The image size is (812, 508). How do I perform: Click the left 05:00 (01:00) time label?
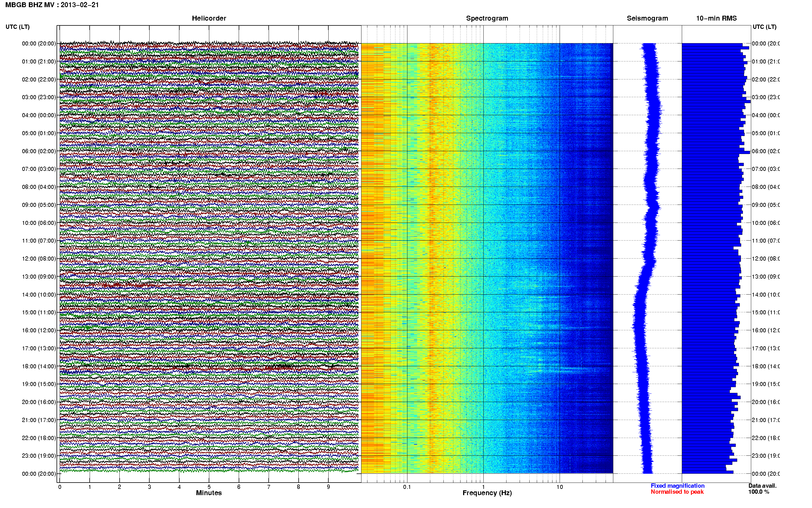click(39, 133)
